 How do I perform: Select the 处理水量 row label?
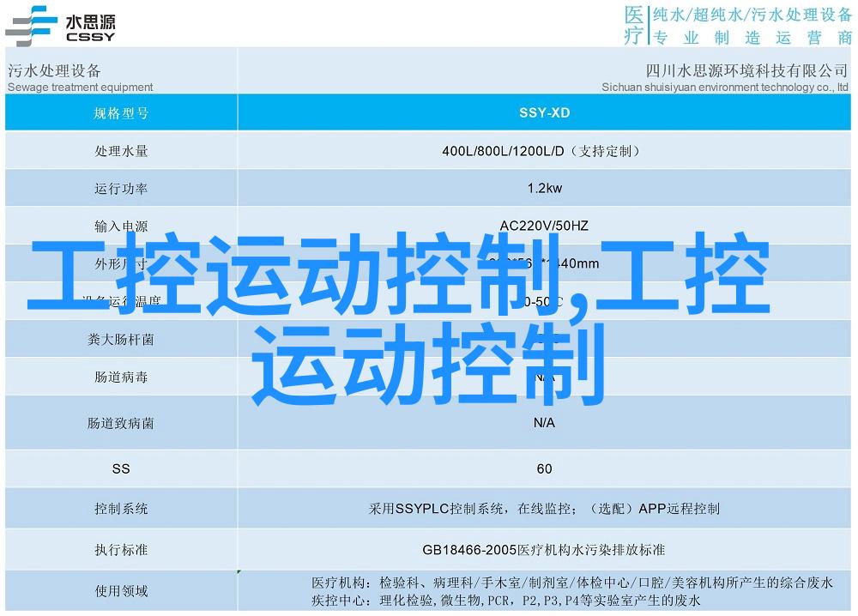[x=121, y=151]
